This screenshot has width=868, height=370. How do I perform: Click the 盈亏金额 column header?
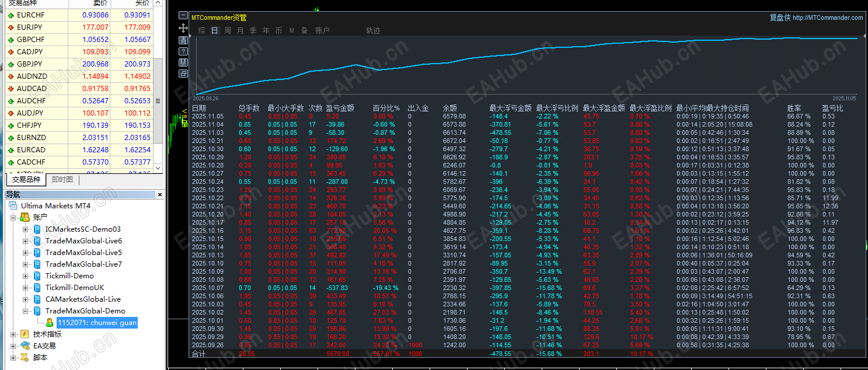pos(340,108)
